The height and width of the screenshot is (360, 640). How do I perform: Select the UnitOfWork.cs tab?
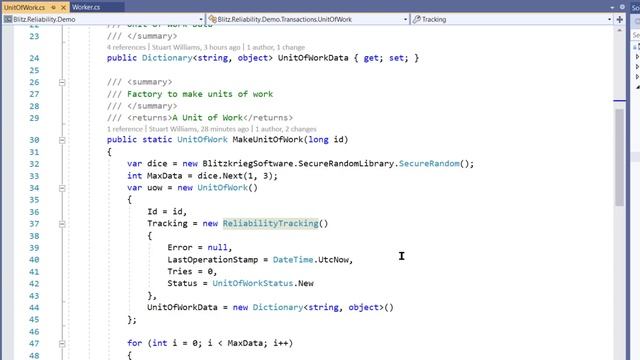[24, 7]
